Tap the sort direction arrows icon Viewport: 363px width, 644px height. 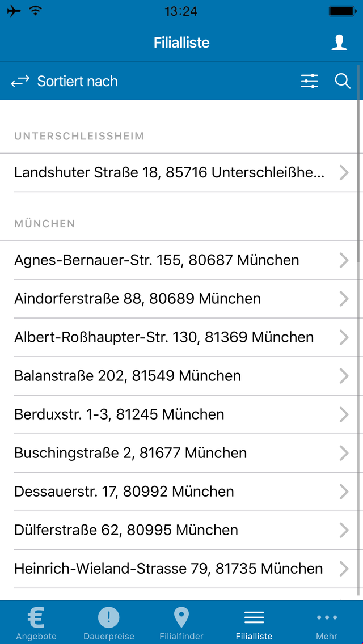20,81
